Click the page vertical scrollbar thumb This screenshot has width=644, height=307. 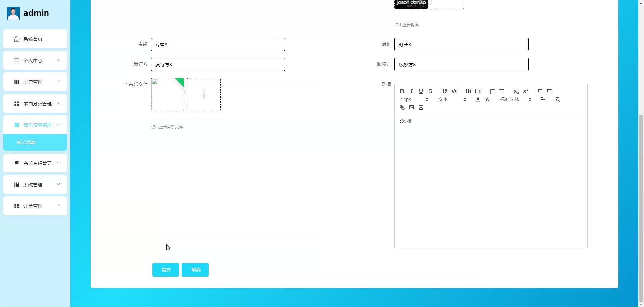pos(641,208)
